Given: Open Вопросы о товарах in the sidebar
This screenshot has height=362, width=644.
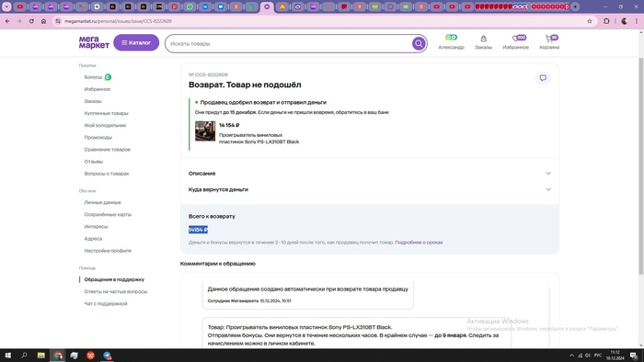Looking at the screenshot, I should (107, 174).
